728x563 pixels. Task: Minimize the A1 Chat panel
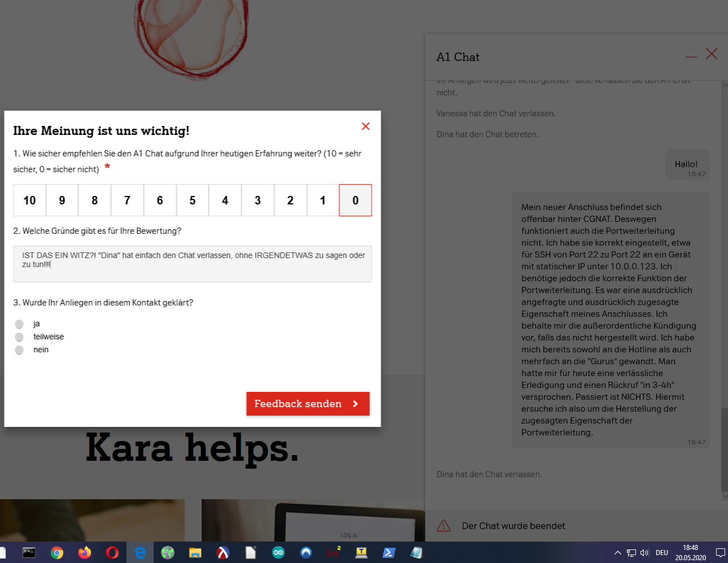pos(691,56)
